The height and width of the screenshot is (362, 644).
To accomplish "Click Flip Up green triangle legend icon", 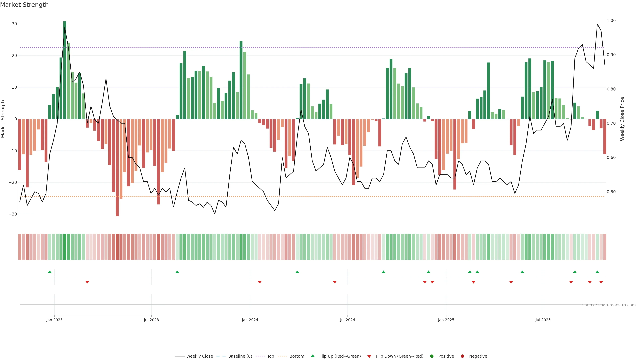I will 312,356.
